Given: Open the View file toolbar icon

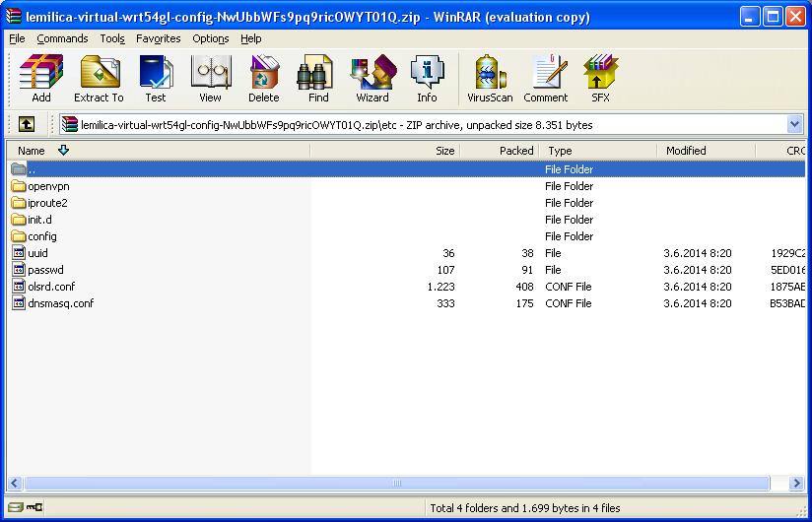Looking at the screenshot, I should [210, 78].
